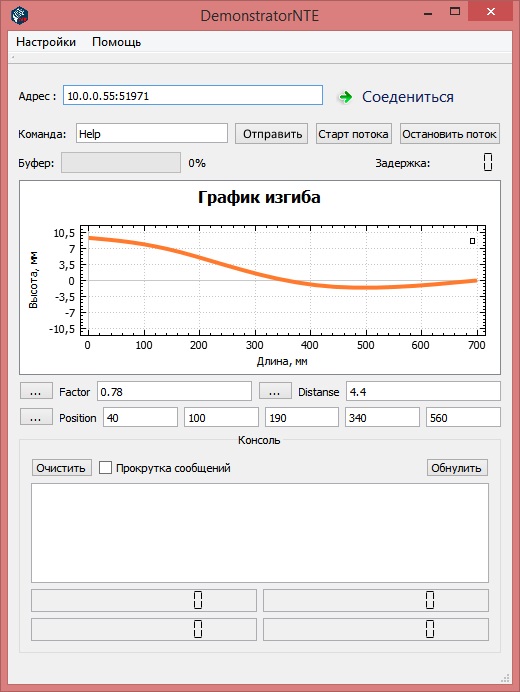Click the Соедениться connect link
Viewport: 520px width, 692px height.
tap(408, 97)
